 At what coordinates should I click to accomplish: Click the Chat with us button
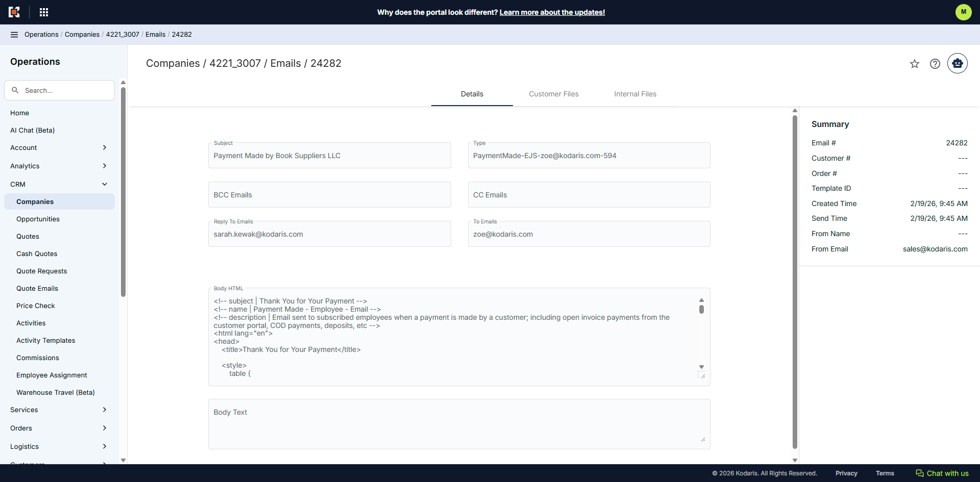click(x=942, y=473)
